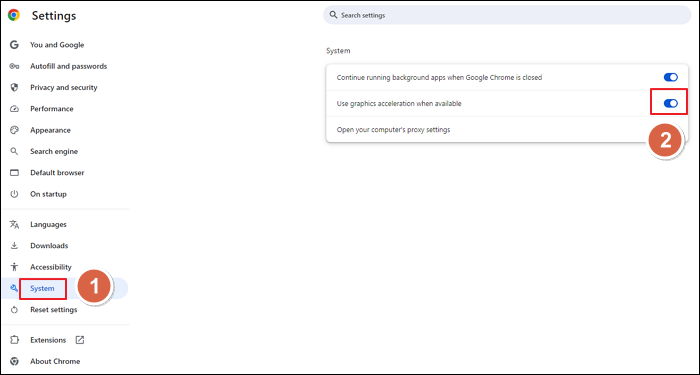700x375 pixels.
Task: Click into the Search settings field
Action: click(x=507, y=15)
